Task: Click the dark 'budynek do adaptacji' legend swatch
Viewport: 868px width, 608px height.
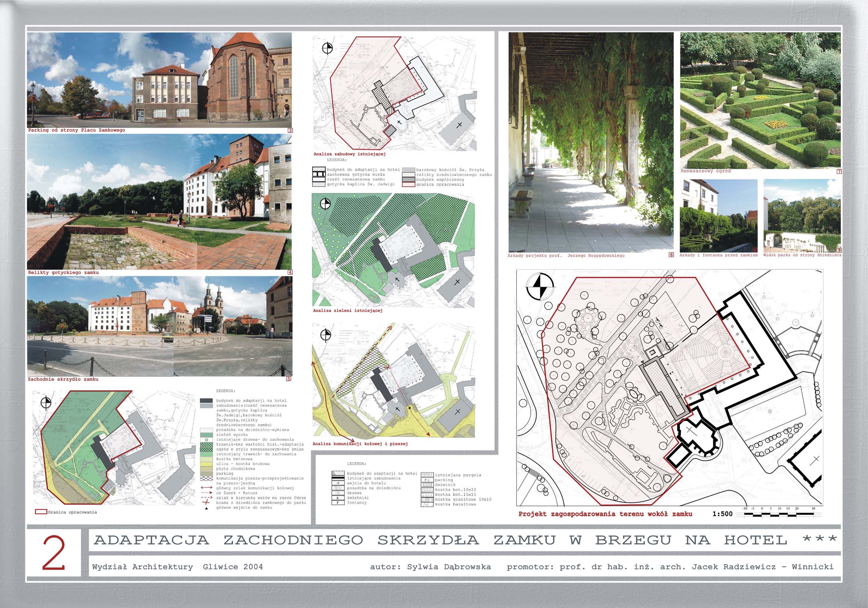Action: [x=207, y=401]
